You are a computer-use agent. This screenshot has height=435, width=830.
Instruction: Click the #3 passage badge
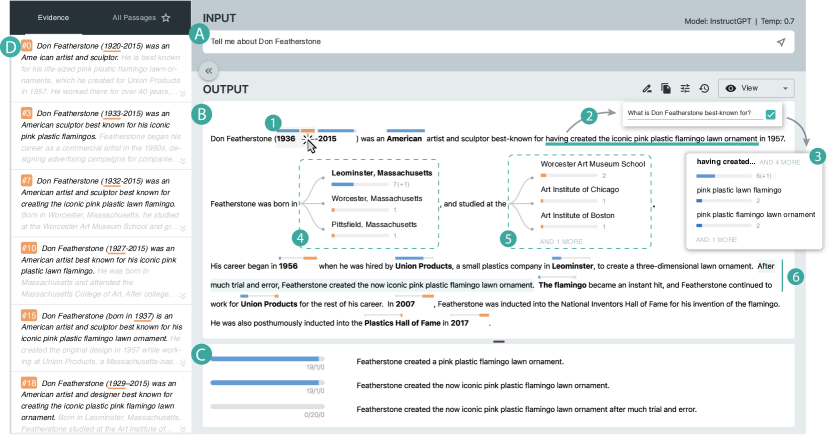26,113
